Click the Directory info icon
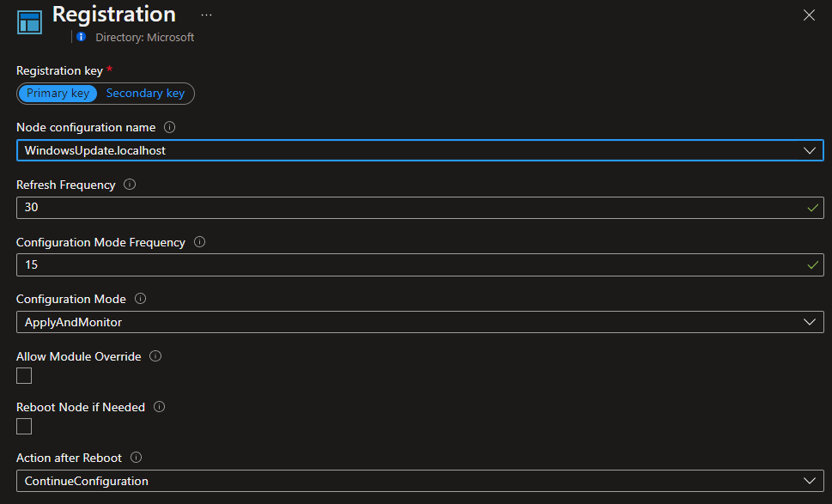 pyautogui.click(x=82, y=37)
